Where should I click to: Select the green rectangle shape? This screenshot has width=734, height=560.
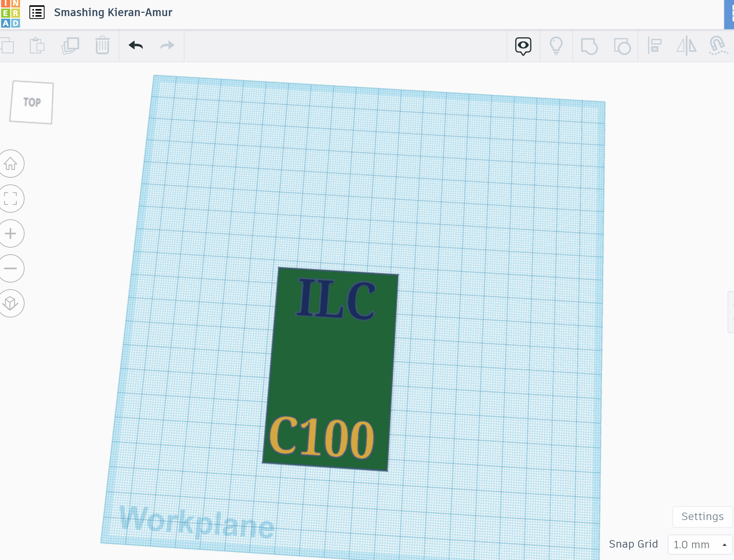point(331,366)
